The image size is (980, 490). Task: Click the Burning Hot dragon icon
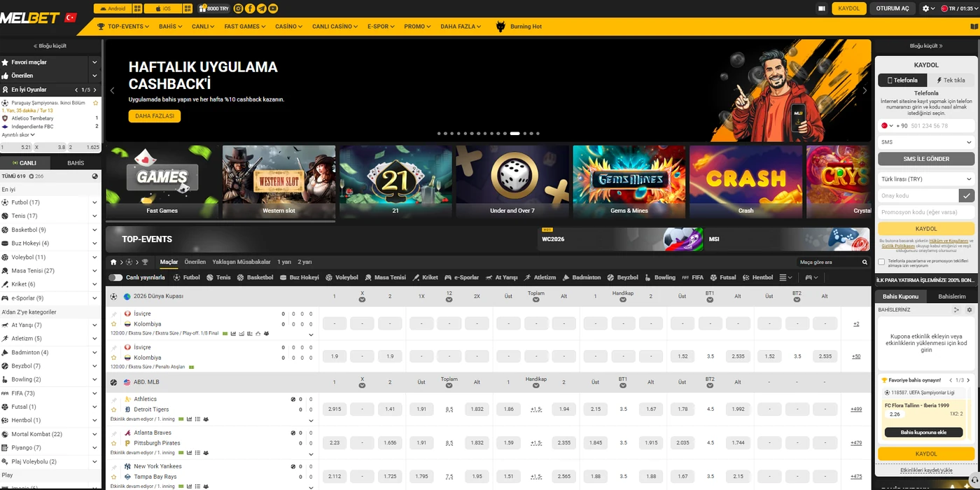coord(500,27)
